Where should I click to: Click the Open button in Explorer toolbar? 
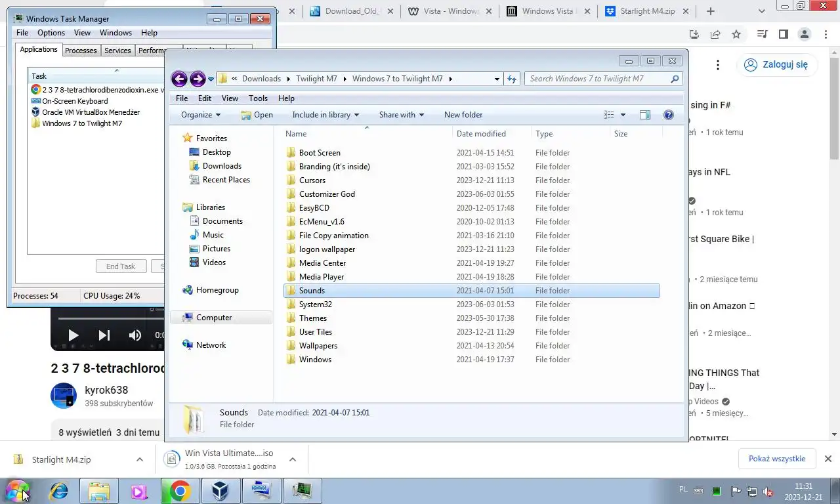pos(257,115)
